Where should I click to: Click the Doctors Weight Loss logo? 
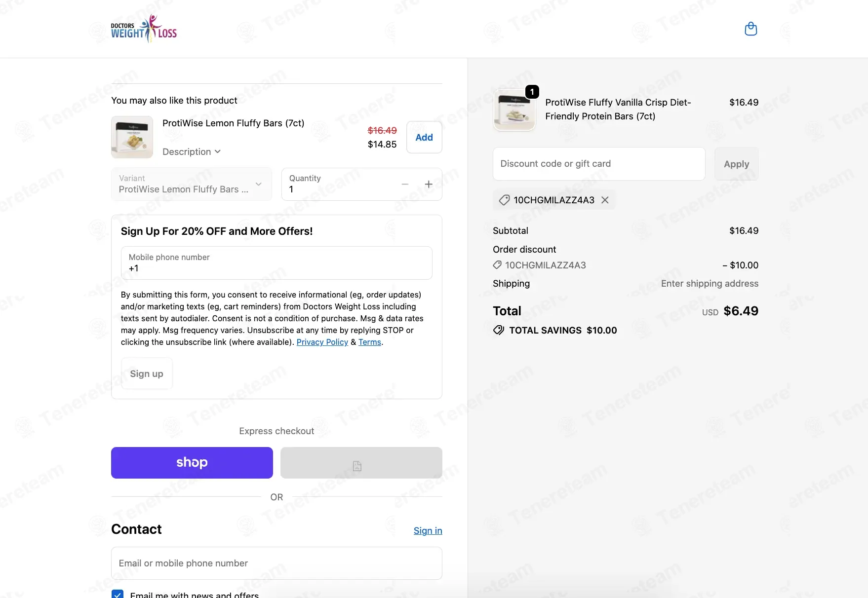tap(144, 29)
